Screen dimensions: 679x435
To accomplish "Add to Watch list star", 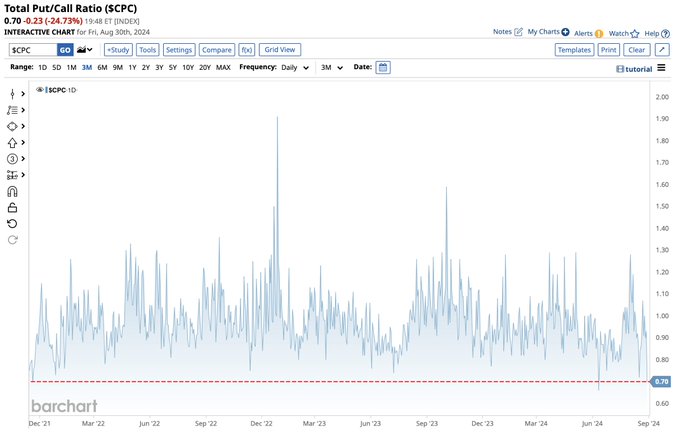I will (624, 33).
